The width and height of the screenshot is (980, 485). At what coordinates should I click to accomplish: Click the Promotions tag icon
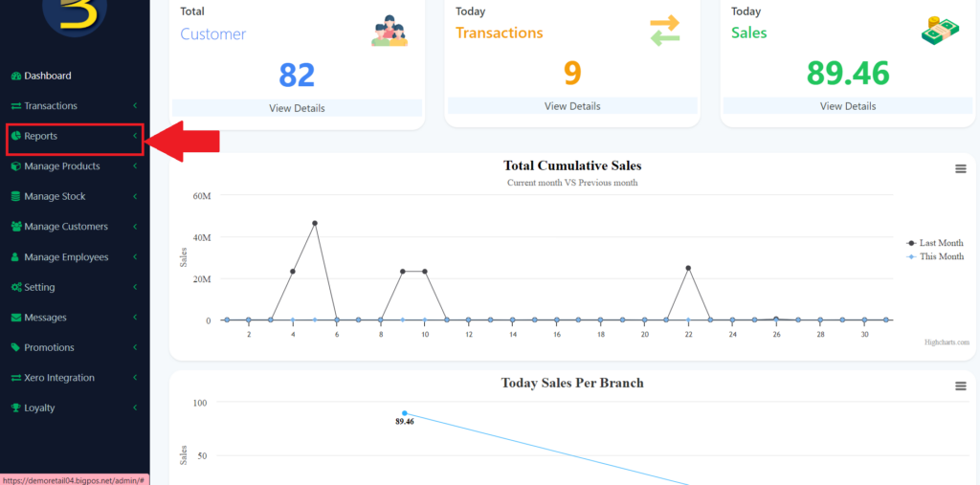[15, 347]
